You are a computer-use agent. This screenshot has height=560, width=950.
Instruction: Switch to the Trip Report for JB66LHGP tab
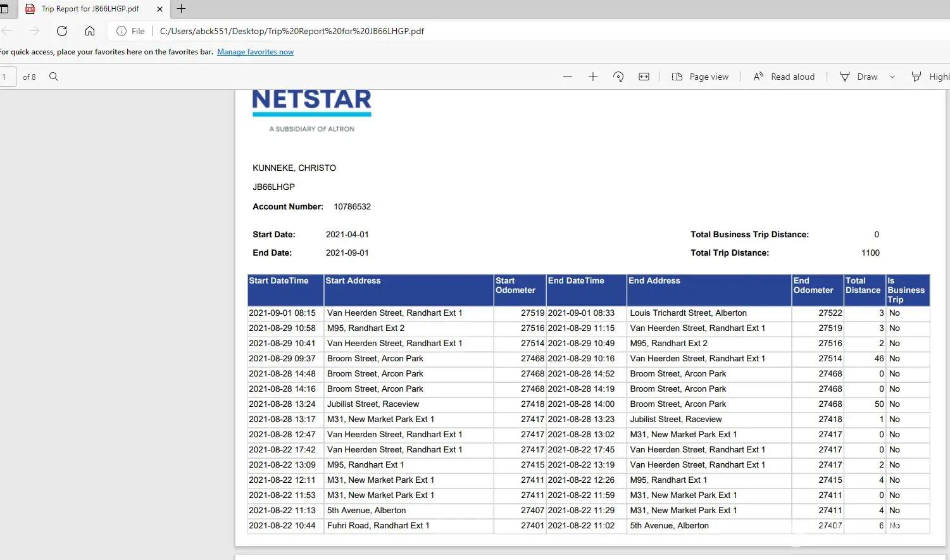coord(90,9)
